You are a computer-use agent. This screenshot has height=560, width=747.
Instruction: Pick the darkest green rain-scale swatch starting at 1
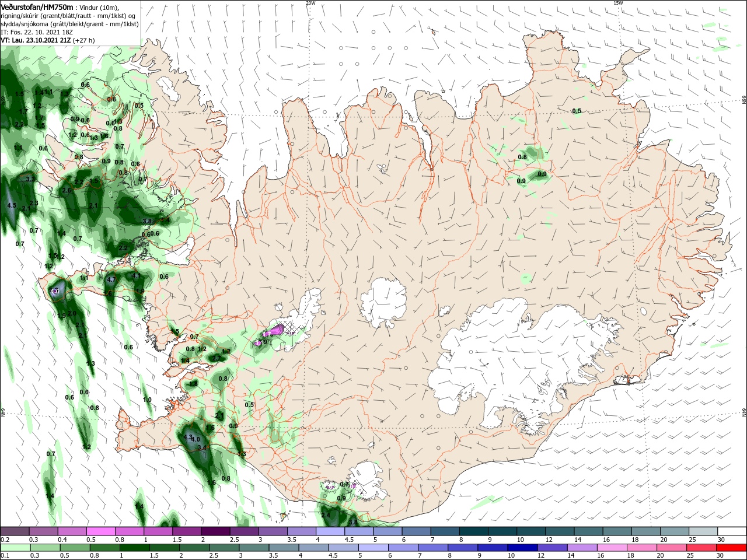point(135,548)
